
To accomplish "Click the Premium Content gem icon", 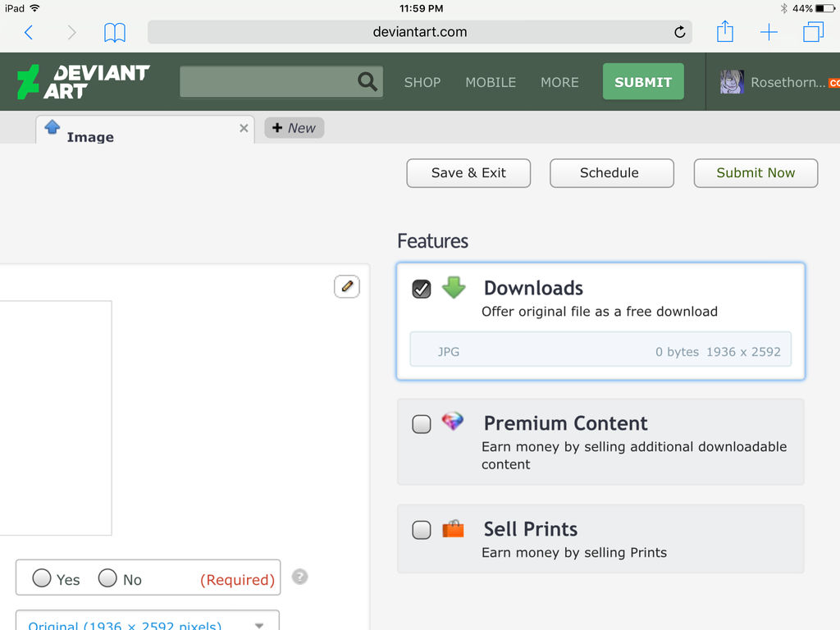I will (453, 421).
